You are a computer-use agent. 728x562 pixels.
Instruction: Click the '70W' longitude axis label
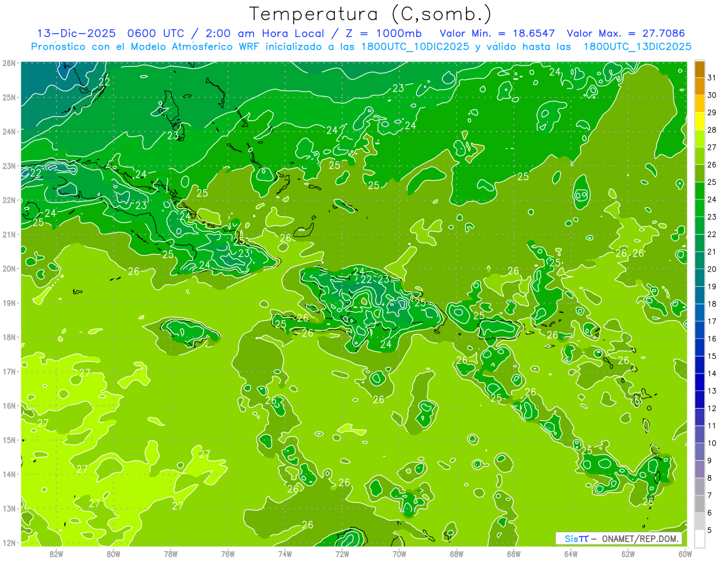point(399,553)
